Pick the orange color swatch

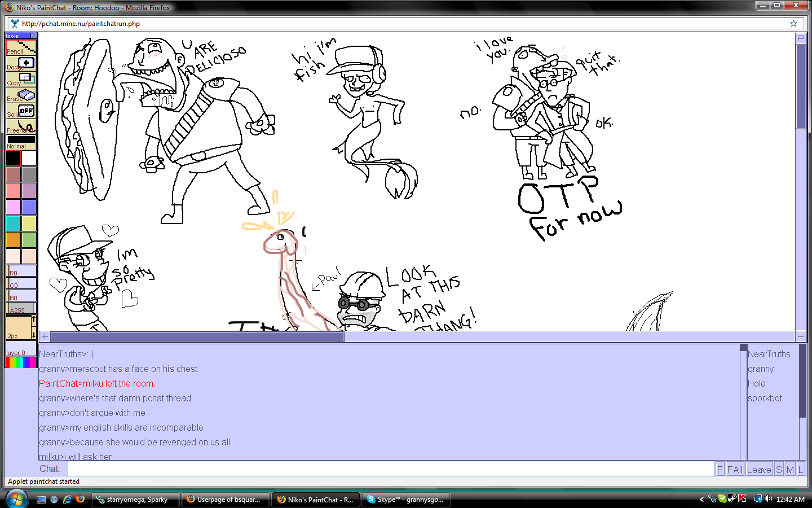tap(14, 240)
